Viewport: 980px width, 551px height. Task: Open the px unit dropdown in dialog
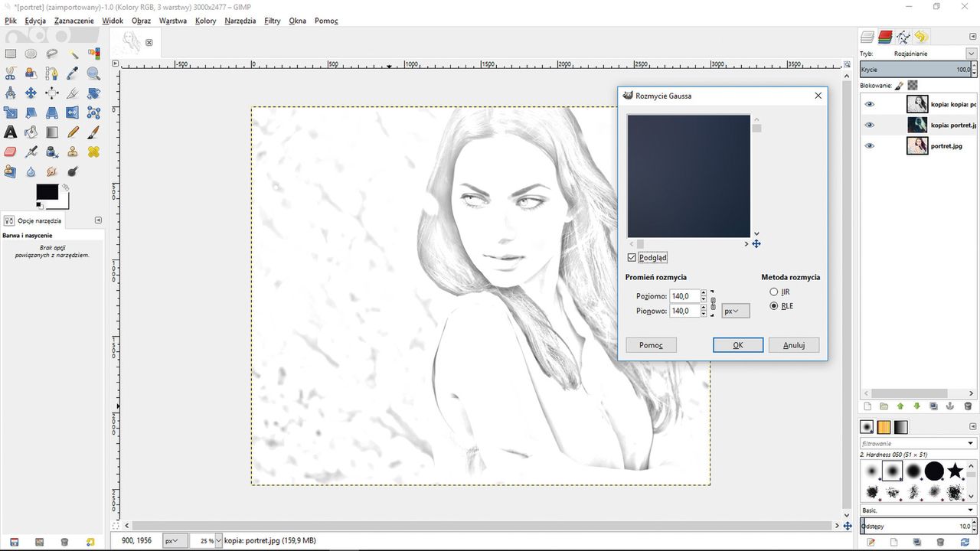tap(736, 311)
